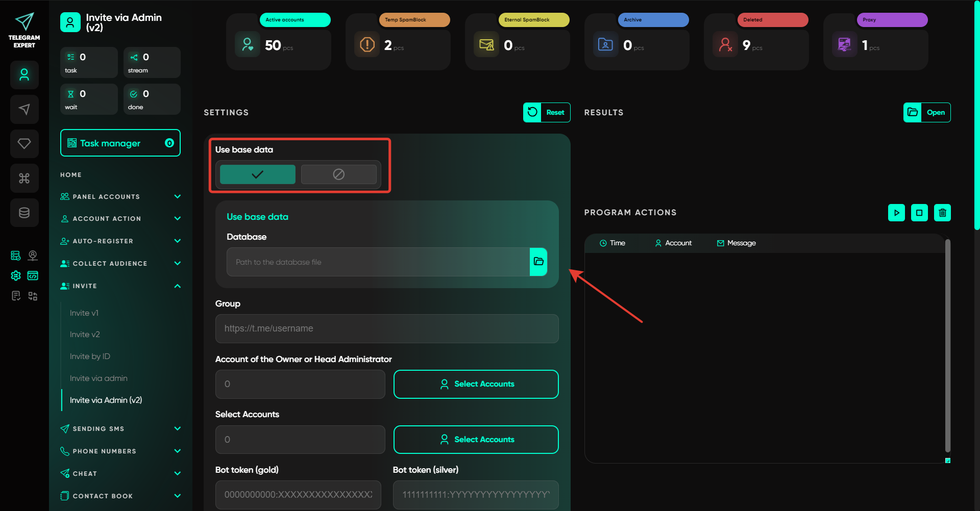The image size is (980, 511).
Task: Click the Deleted accounts card icon
Action: [725, 45]
